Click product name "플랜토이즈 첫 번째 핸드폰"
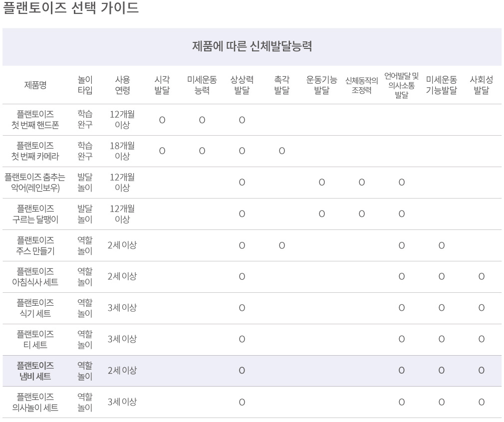 (x=35, y=120)
